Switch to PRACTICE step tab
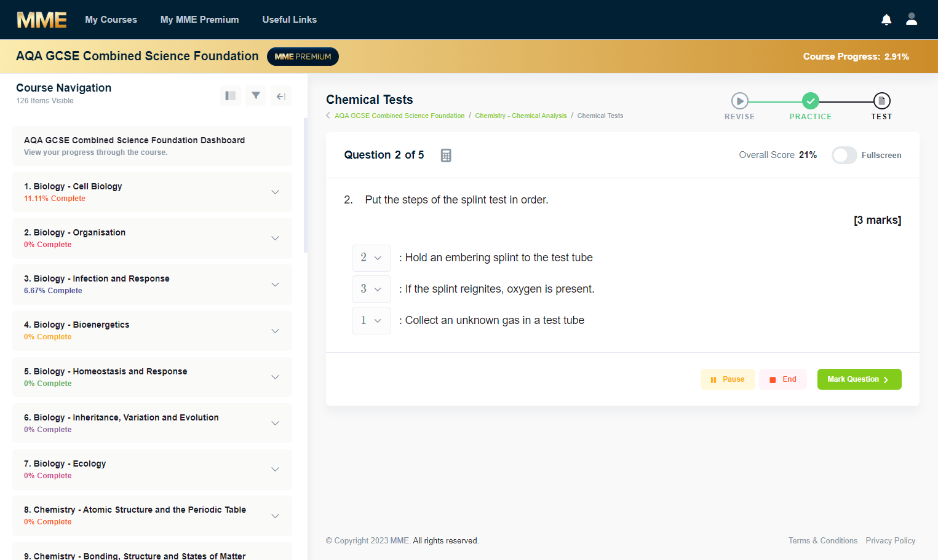938x560 pixels. (811, 117)
